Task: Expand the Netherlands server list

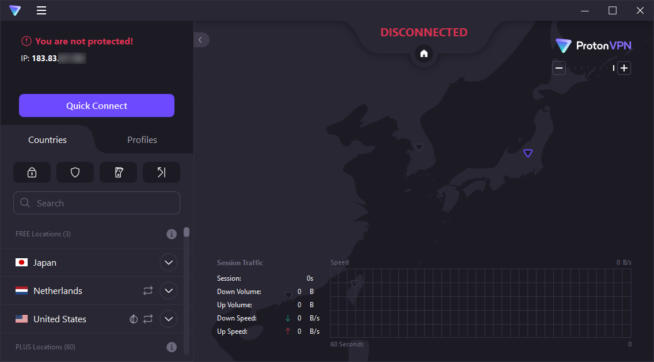Action: pyautogui.click(x=169, y=291)
